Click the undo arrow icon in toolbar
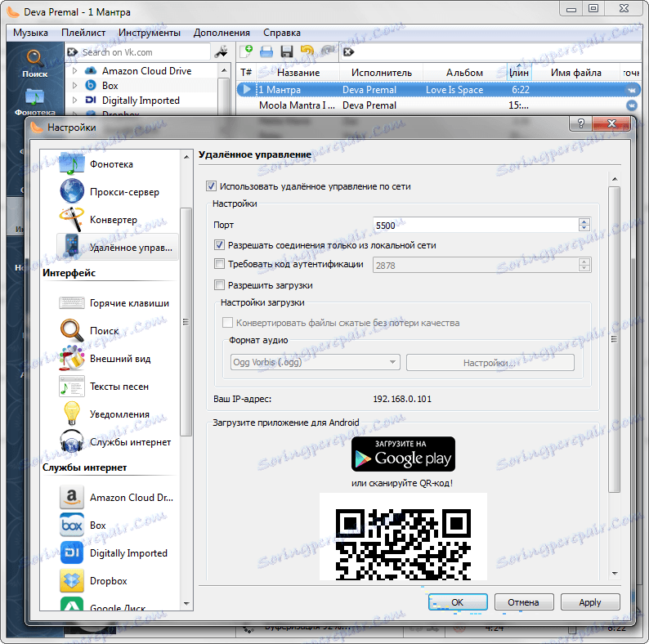 (x=307, y=51)
